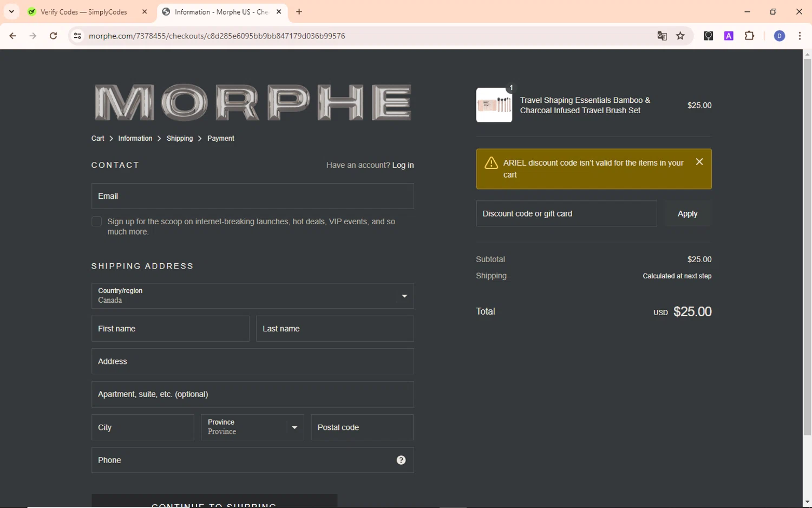812x508 pixels.
Task: Reload the Morphe checkout page
Action: 53,36
